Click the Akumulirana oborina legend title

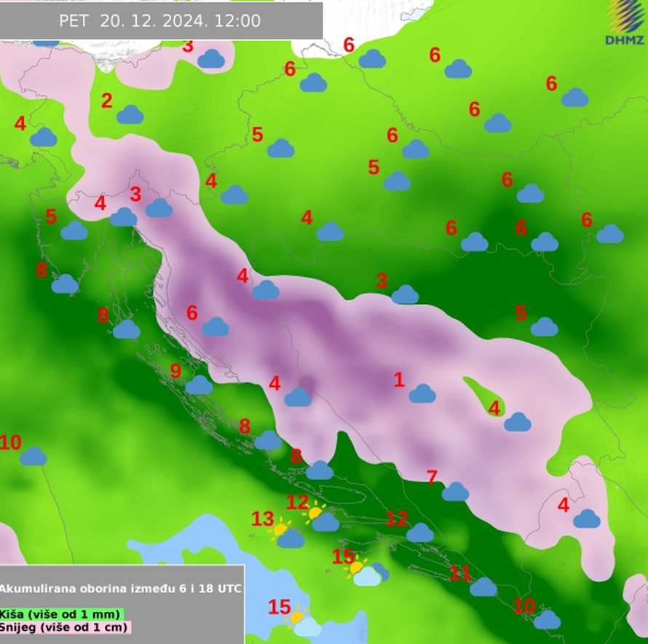pyautogui.click(x=121, y=588)
